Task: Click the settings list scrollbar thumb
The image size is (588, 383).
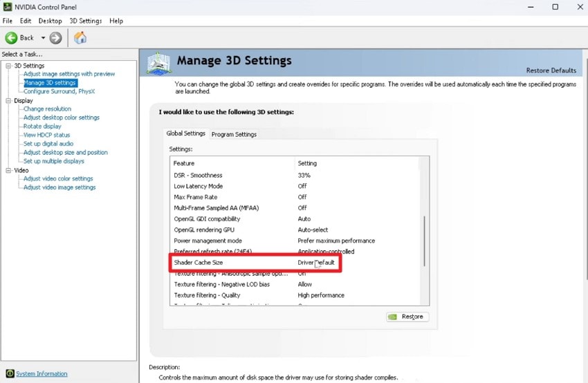Action: click(x=425, y=241)
